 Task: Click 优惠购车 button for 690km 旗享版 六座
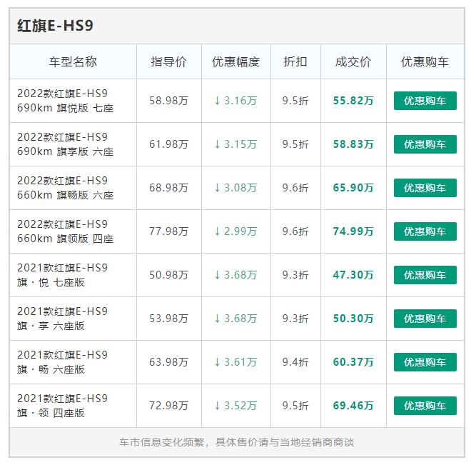425,144
